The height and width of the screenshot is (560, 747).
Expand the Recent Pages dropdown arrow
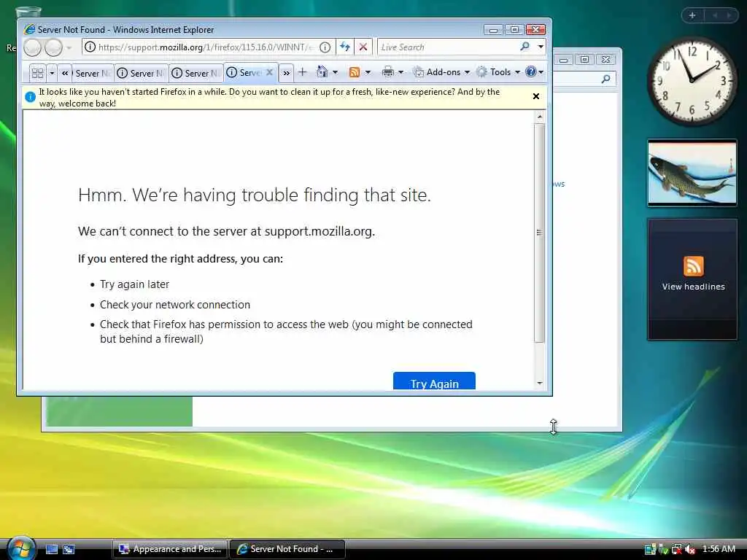69,47
